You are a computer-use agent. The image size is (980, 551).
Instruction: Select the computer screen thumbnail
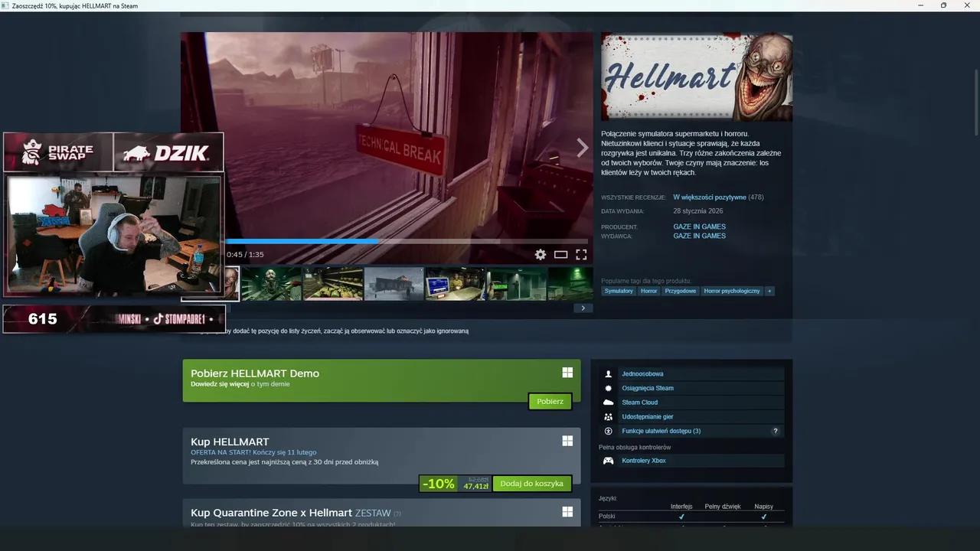point(455,283)
